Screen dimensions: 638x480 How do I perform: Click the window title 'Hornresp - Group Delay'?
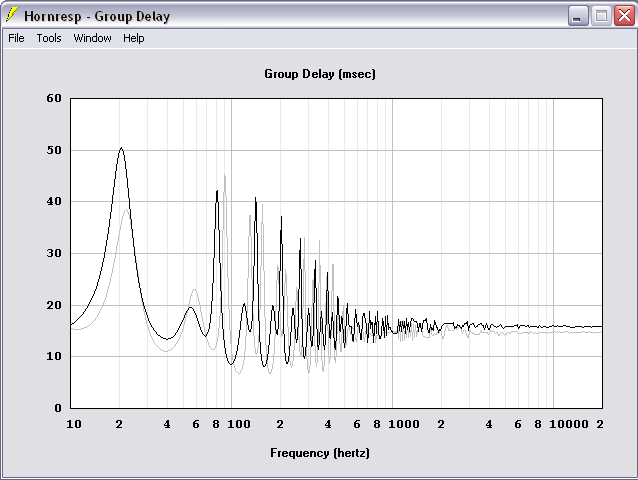click(97, 16)
